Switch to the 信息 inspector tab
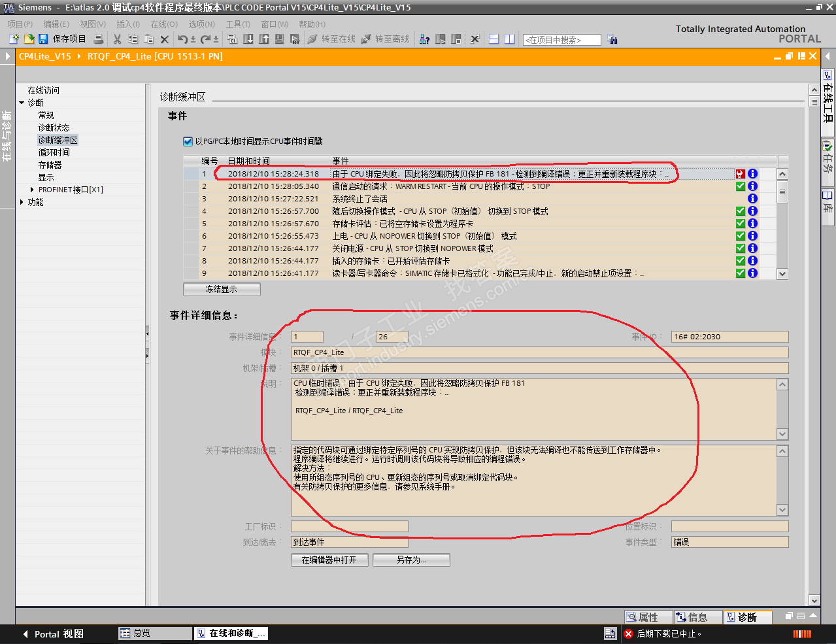 point(698,617)
